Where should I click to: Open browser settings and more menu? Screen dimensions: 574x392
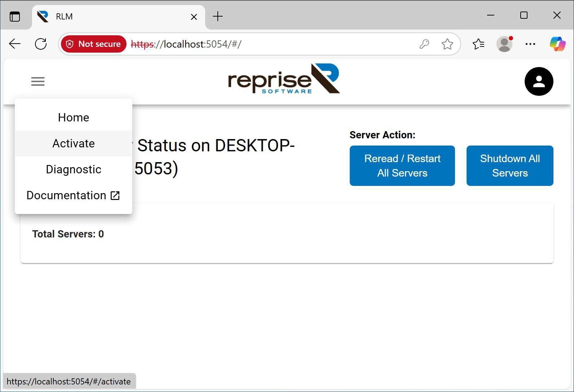point(530,44)
